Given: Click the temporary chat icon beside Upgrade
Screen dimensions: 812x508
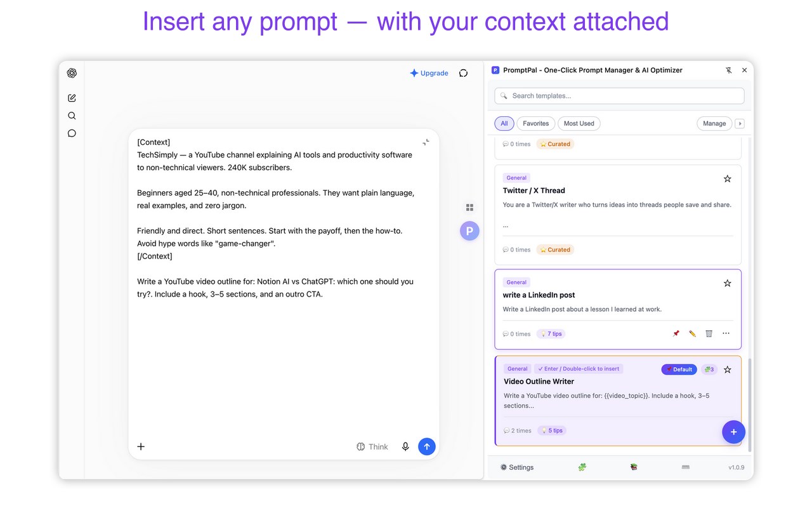Looking at the screenshot, I should (463, 73).
